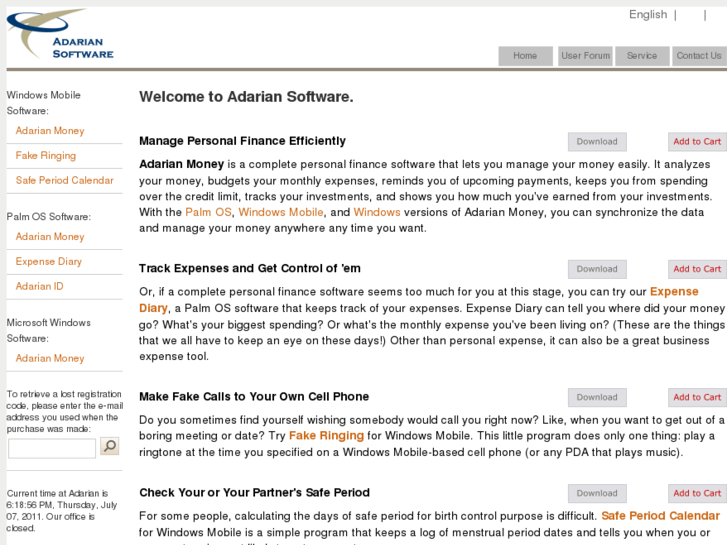The height and width of the screenshot is (545, 727).
Task: Add to Cart for Track Expenses section
Action: [x=697, y=269]
